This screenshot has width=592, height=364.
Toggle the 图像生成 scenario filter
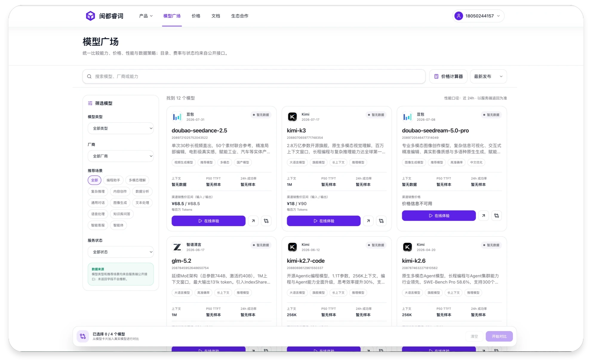tap(120, 203)
